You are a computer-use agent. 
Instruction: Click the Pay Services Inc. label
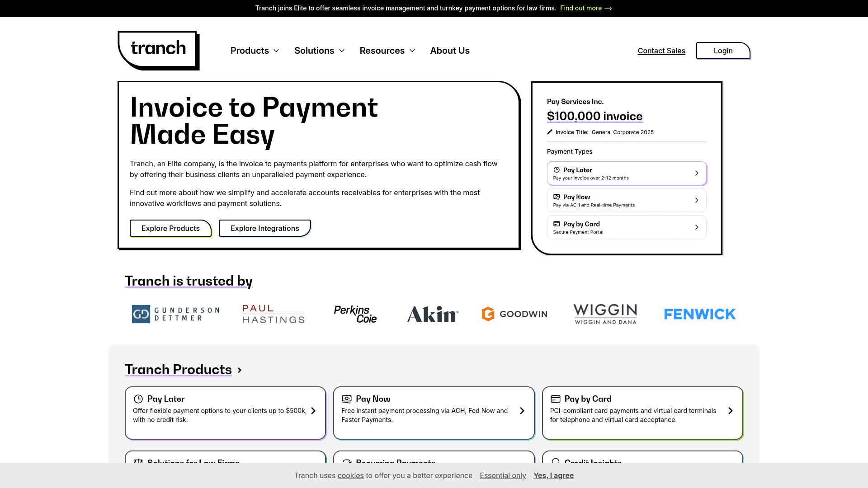click(x=575, y=102)
